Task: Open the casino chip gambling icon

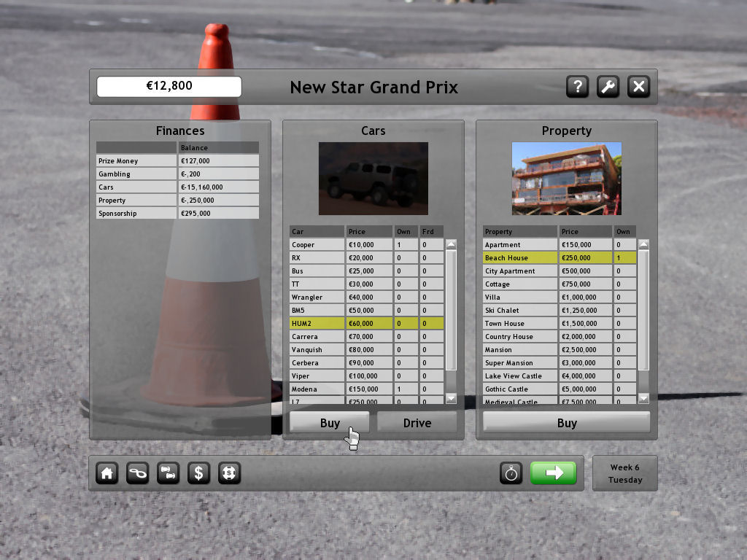Action: [229, 473]
